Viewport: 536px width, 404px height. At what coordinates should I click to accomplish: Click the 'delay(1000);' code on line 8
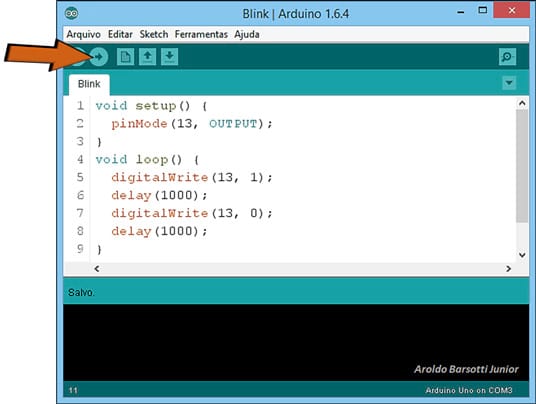159,231
